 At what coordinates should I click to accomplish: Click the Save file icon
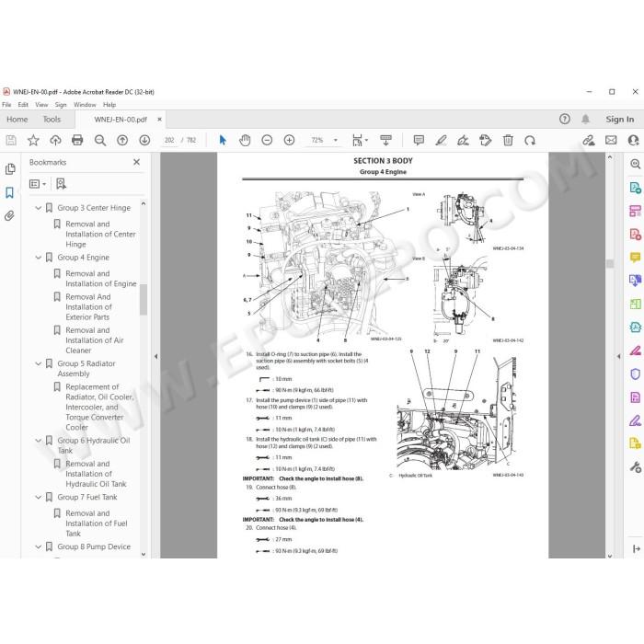tap(11, 141)
